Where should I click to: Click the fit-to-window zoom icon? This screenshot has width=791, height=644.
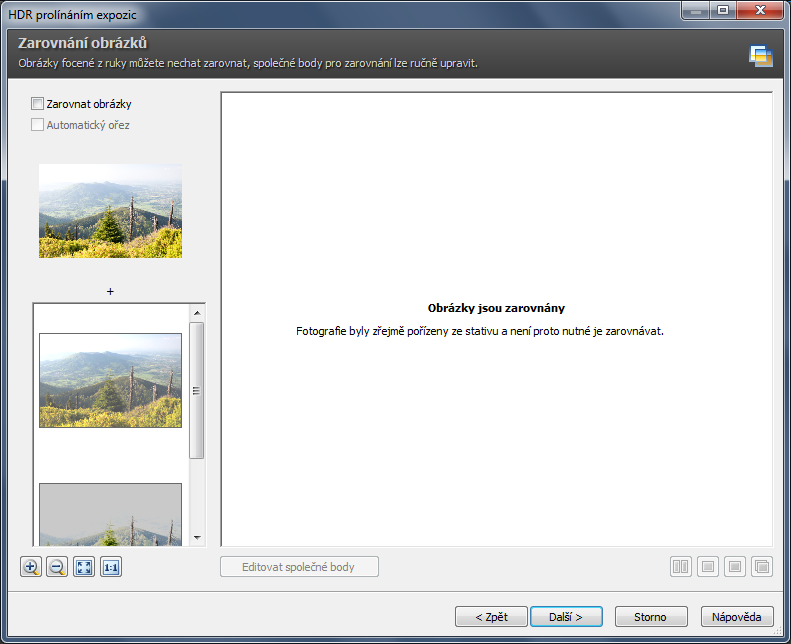tap(84, 567)
